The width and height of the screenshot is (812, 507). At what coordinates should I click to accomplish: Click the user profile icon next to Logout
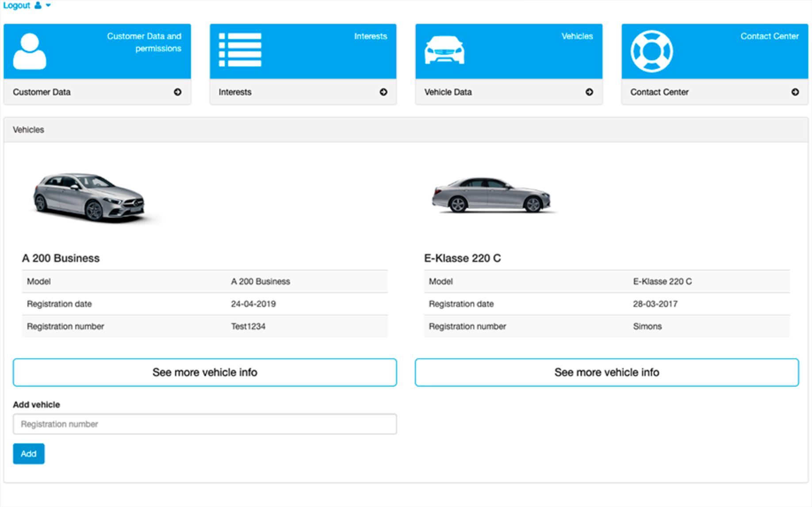point(38,5)
